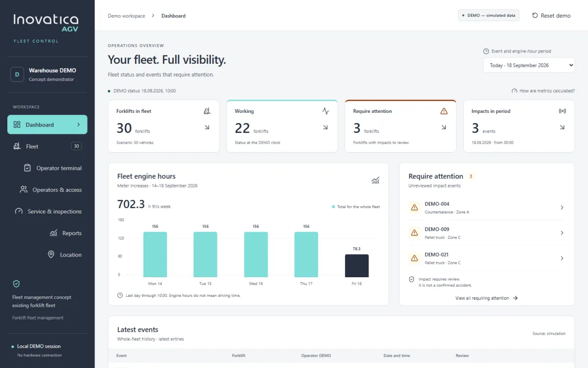The image size is (588, 368).
Task: Click the forklift icon on Forklifts in fleet card
Action: 207,111
